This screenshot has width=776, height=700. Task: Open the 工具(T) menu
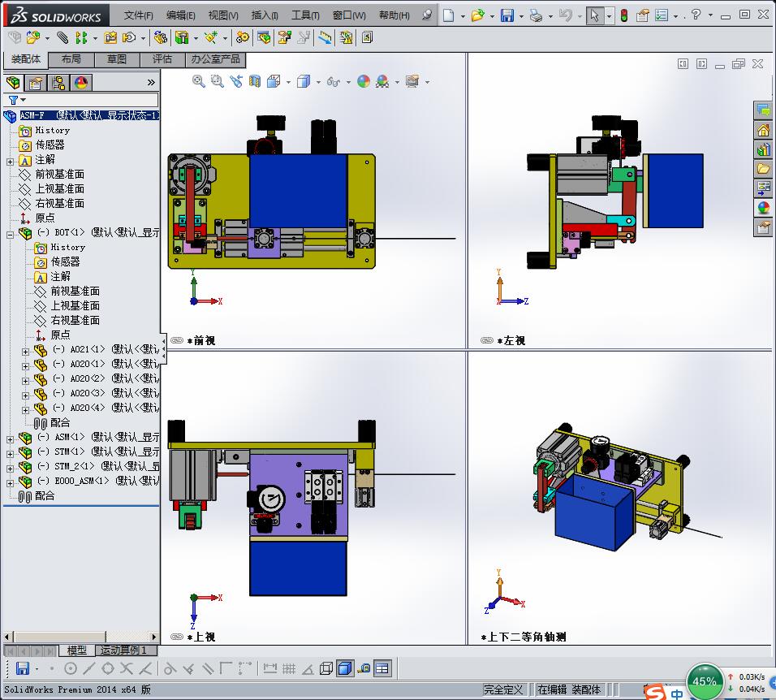(305, 15)
